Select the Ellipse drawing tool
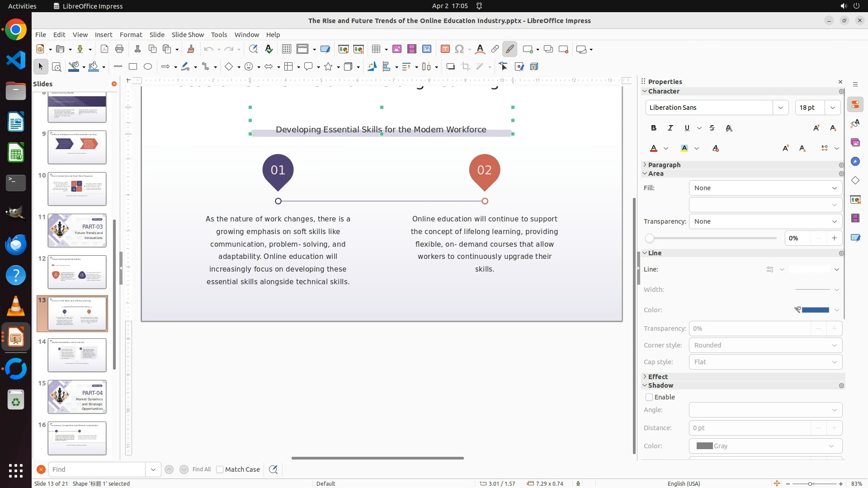Image resolution: width=868 pixels, height=488 pixels. [148, 67]
